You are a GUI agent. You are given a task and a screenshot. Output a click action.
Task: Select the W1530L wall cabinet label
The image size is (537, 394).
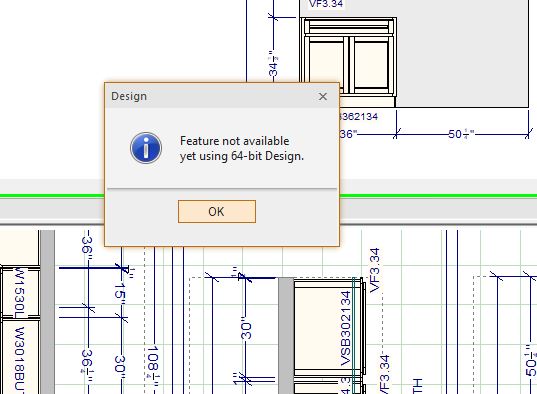pyautogui.click(x=20, y=294)
